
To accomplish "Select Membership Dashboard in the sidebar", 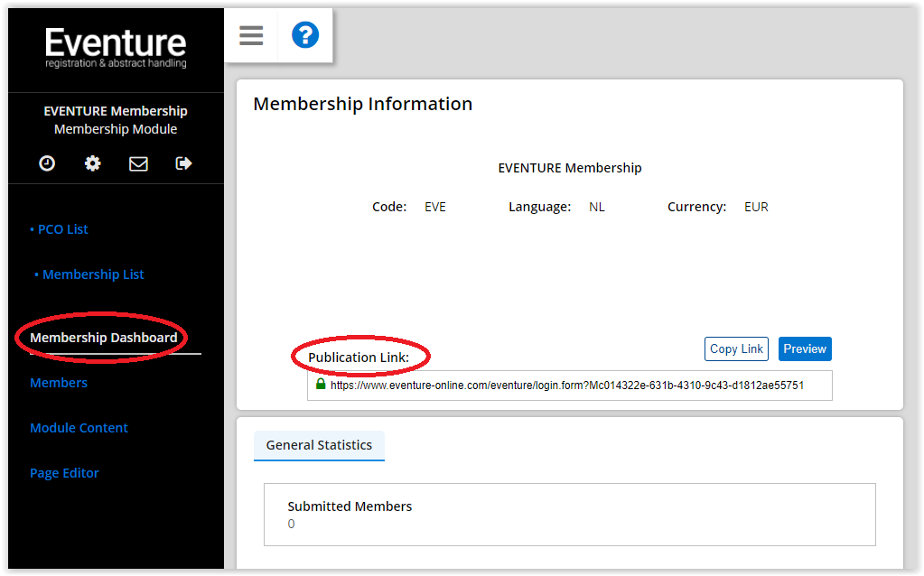I will tap(104, 338).
